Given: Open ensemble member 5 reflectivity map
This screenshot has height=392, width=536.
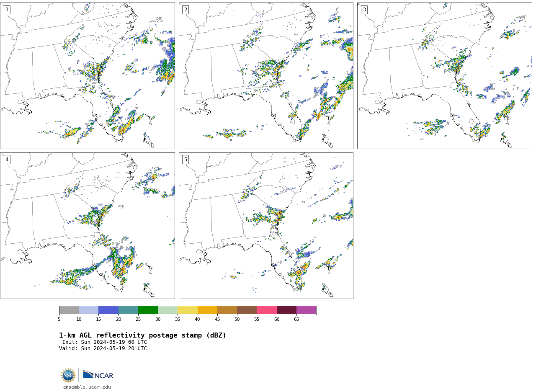Looking at the screenshot, I should pos(266,226).
